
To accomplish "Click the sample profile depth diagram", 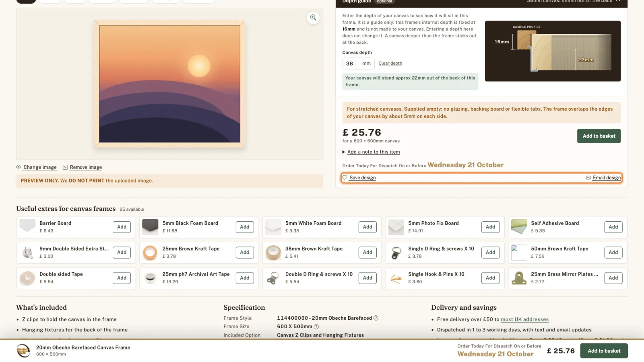I will point(553,51).
